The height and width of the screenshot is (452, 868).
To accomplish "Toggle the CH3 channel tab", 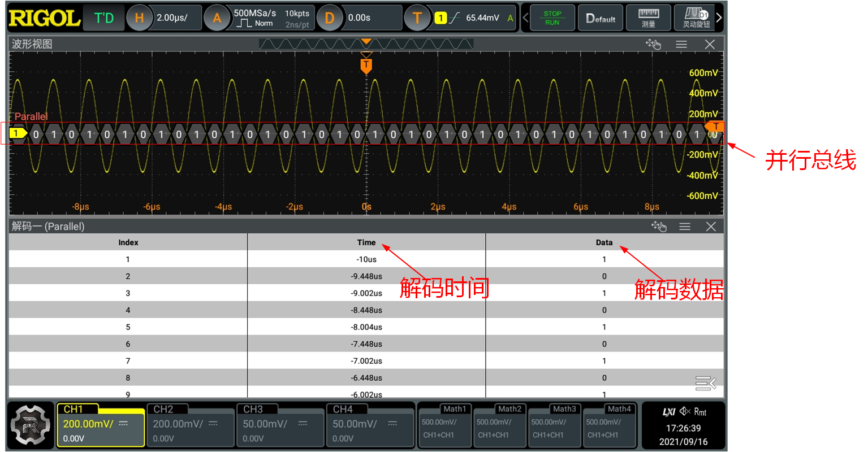I will [280, 425].
